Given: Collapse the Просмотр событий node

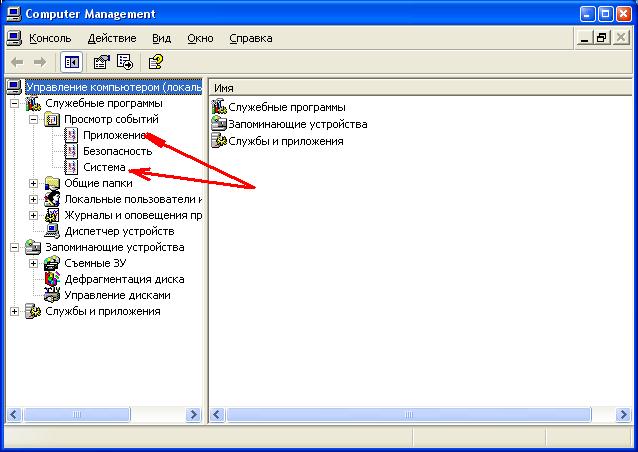Looking at the screenshot, I should [x=33, y=119].
